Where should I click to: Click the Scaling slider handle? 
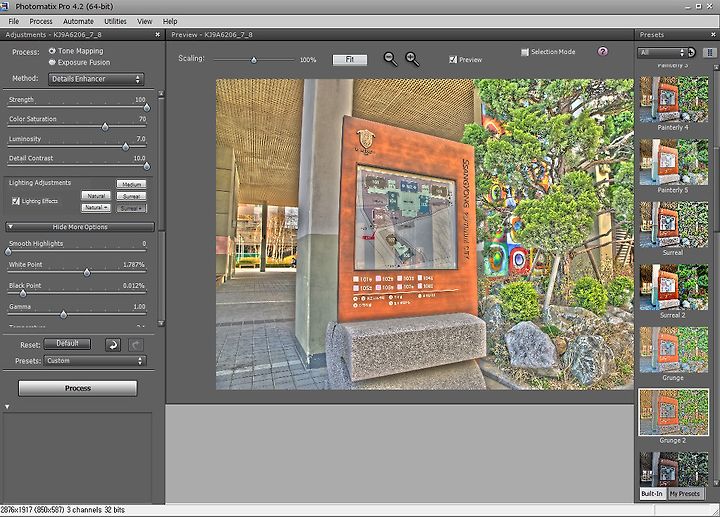pyautogui.click(x=253, y=60)
